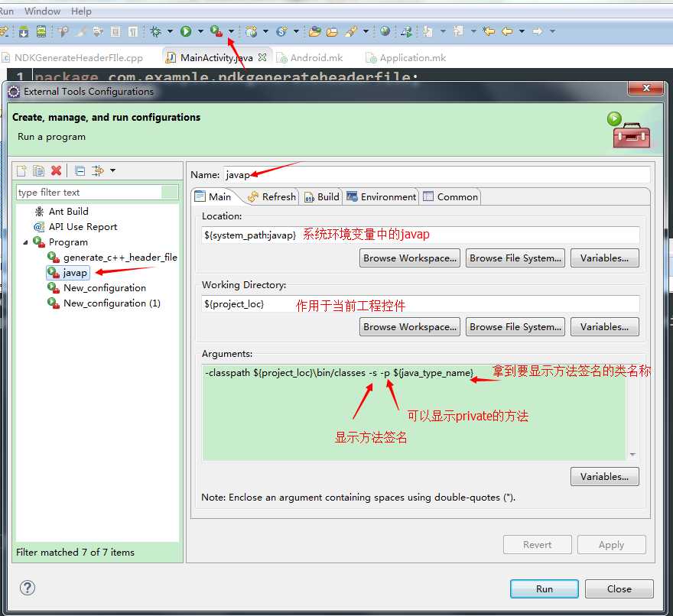Image resolution: width=673 pixels, height=616 pixels.
Task: Open the New Java Class dropdown arrow
Action: click(x=296, y=31)
